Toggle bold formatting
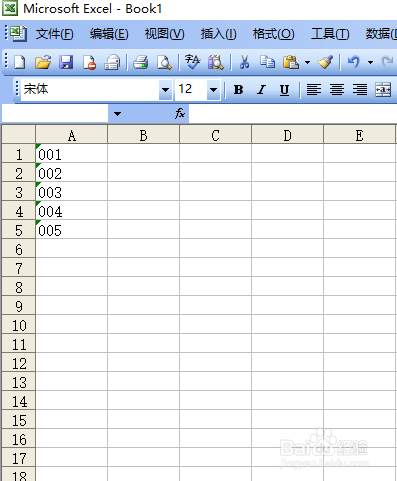Image resolution: width=397 pixels, height=481 pixels. tap(238, 90)
